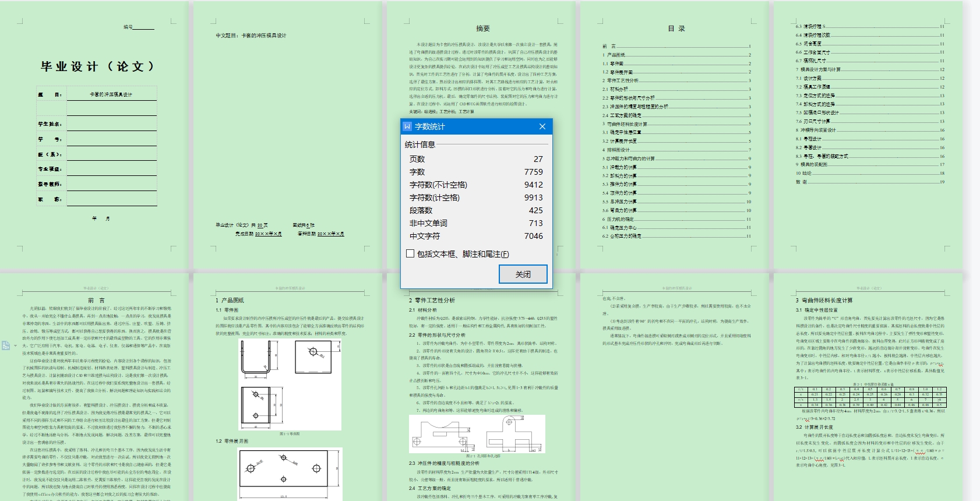Click the 中性层位移系数 table
Image resolution: width=980 pixels, height=501 pixels.
[x=870, y=397]
